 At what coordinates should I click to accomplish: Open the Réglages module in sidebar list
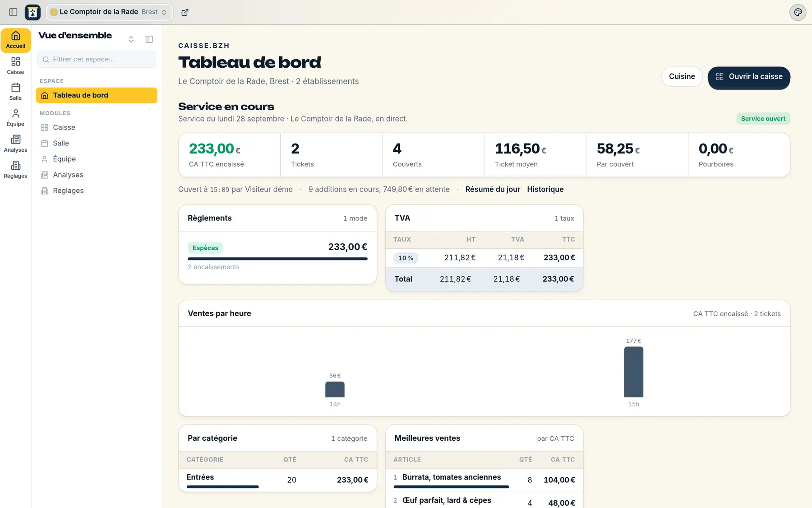point(97,191)
